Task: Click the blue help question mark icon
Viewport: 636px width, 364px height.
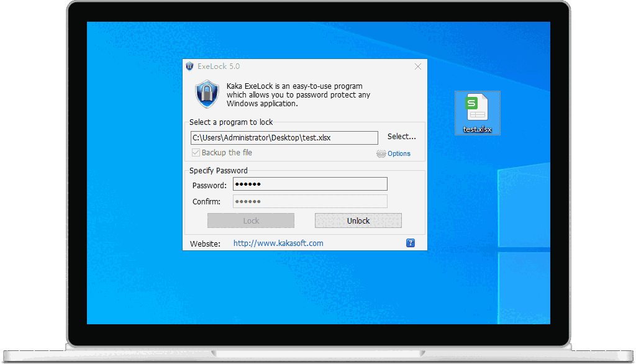Action: 411,243
